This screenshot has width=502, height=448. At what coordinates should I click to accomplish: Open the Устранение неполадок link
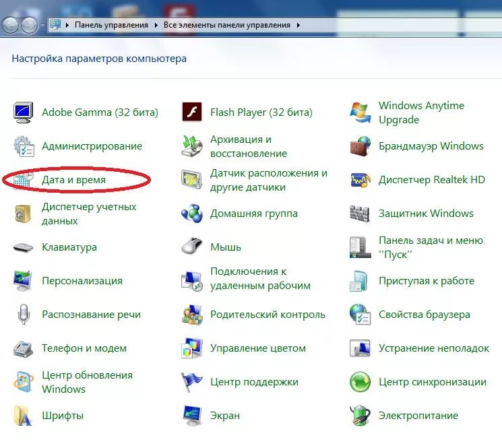tap(434, 348)
